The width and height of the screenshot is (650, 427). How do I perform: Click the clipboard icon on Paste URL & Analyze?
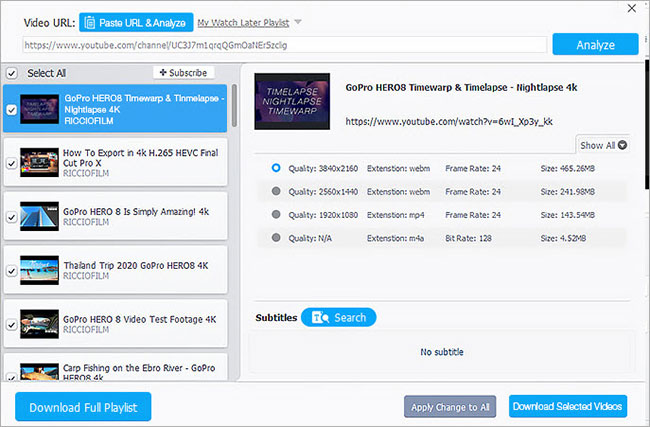[90, 22]
